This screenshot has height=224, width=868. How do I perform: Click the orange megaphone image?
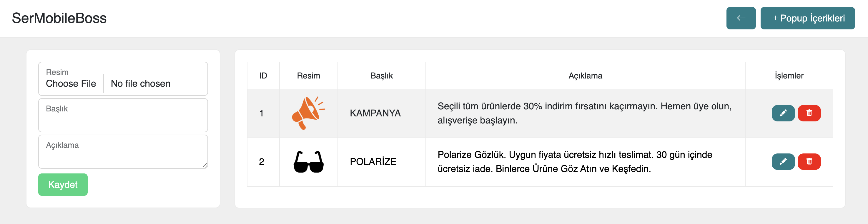point(308,113)
